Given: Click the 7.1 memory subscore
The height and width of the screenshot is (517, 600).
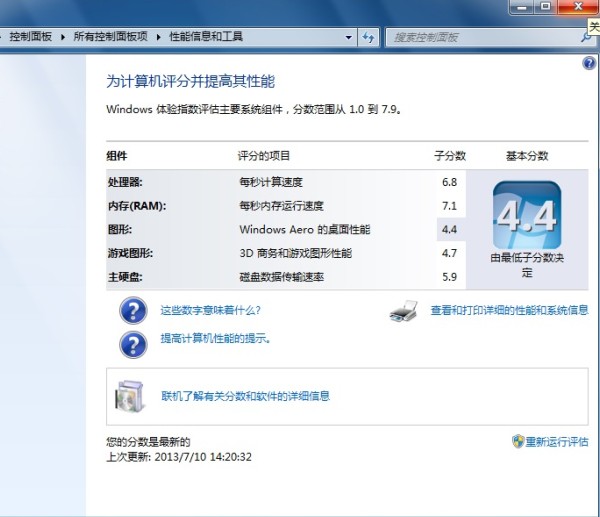Looking at the screenshot, I should pyautogui.click(x=449, y=206).
